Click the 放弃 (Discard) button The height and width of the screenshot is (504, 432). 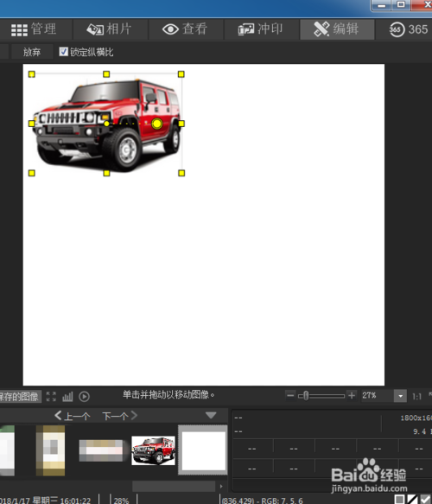coord(32,52)
